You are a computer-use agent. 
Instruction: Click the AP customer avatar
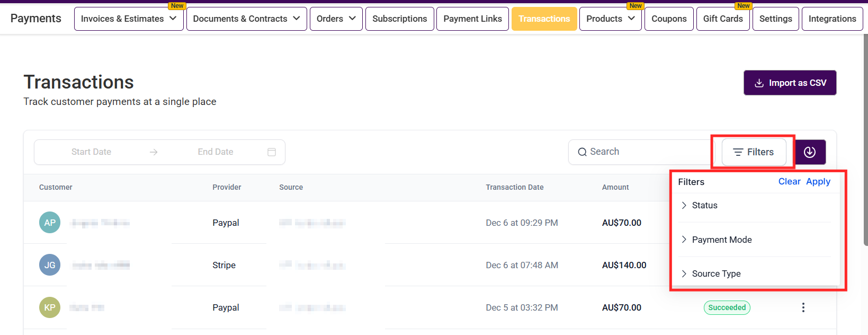pyautogui.click(x=50, y=223)
